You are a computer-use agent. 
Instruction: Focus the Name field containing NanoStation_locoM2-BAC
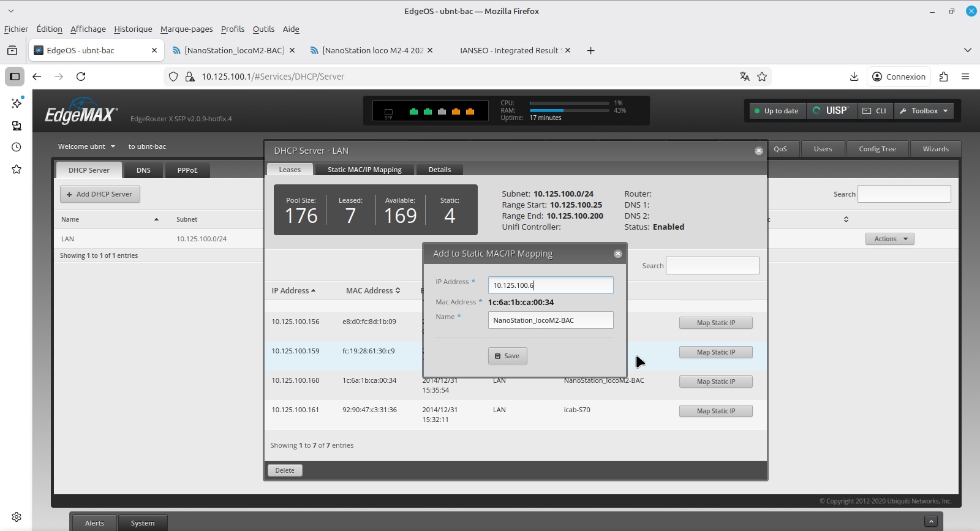[x=550, y=320]
